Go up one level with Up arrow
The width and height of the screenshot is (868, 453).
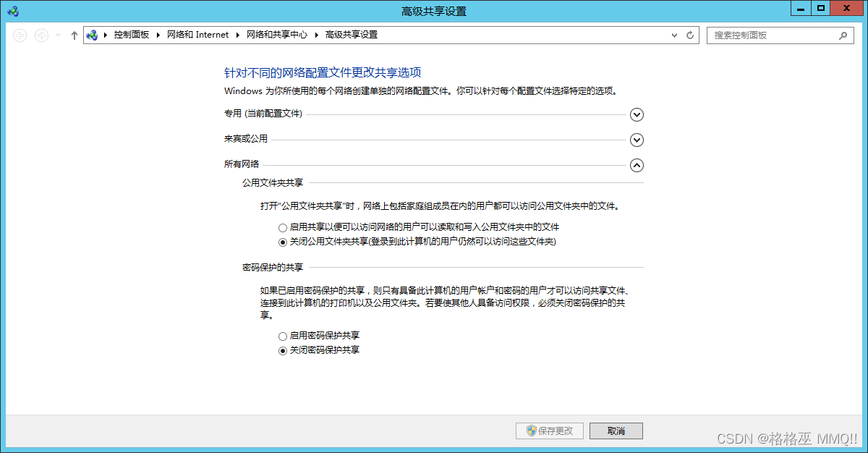click(x=74, y=35)
